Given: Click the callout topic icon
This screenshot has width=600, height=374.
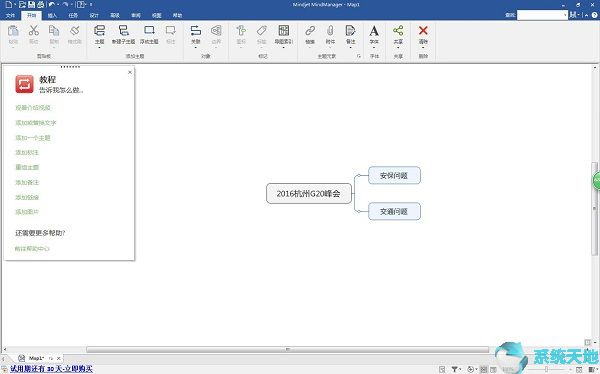Looking at the screenshot, I should click(x=170, y=30).
